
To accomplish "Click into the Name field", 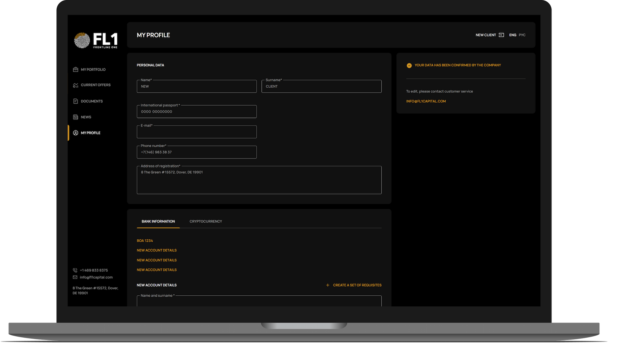I will coord(197,86).
